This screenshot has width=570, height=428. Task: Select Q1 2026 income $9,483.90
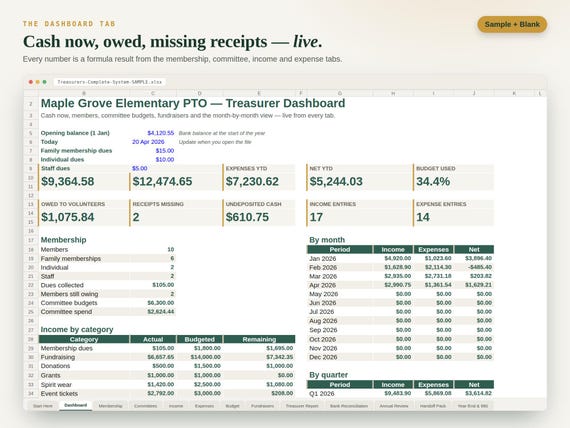pyautogui.click(x=398, y=393)
